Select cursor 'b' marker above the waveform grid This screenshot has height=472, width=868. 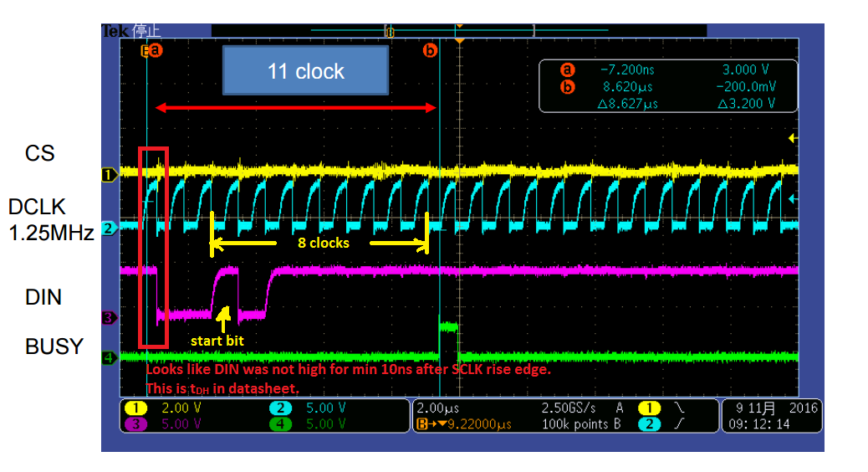click(x=430, y=50)
